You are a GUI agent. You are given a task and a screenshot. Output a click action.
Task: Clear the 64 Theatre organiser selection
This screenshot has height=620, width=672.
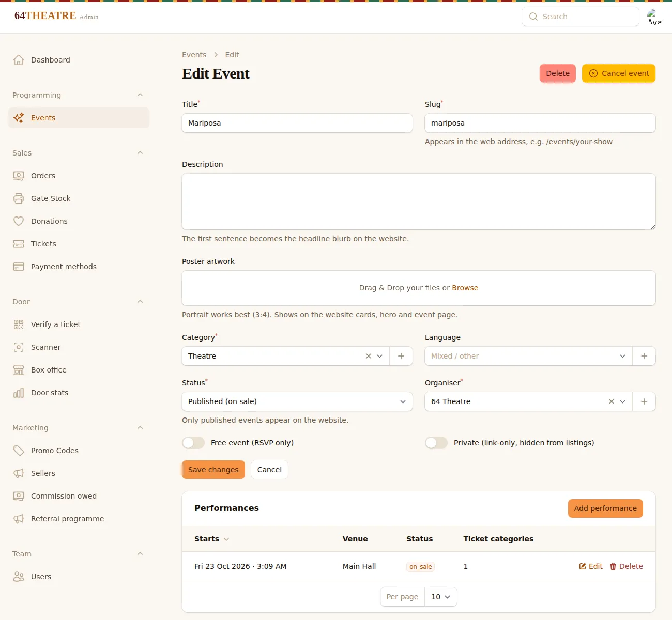coord(612,401)
